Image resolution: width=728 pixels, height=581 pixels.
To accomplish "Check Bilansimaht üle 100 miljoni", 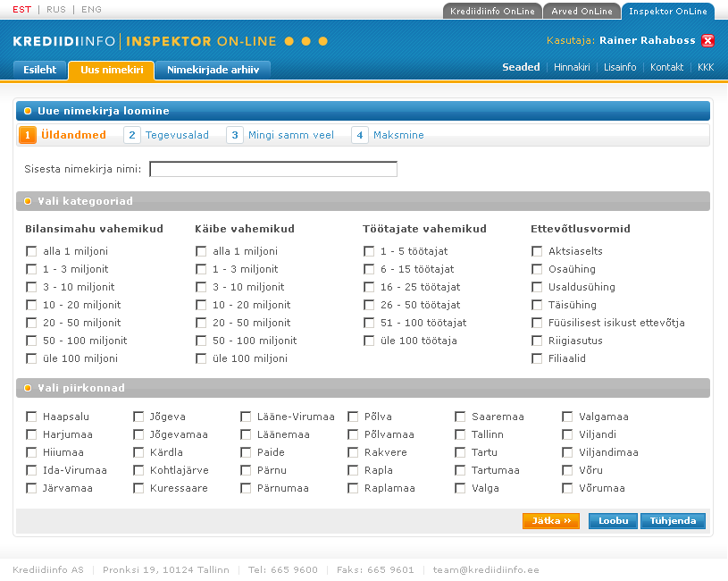I will (x=31, y=358).
